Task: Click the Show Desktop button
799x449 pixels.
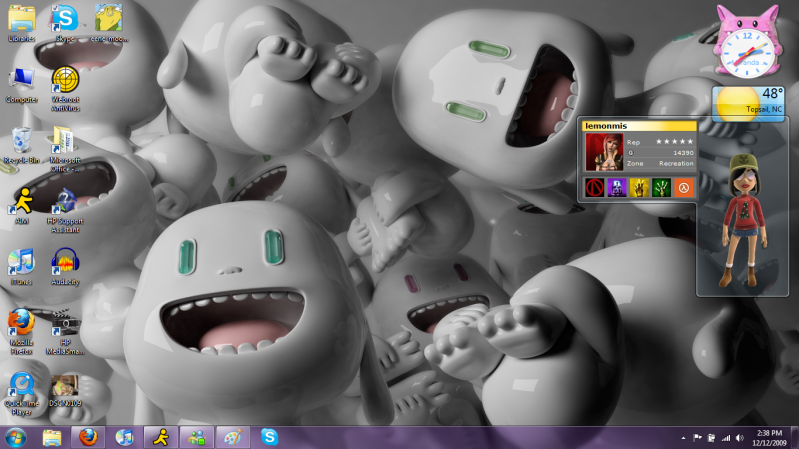Action: click(795, 438)
